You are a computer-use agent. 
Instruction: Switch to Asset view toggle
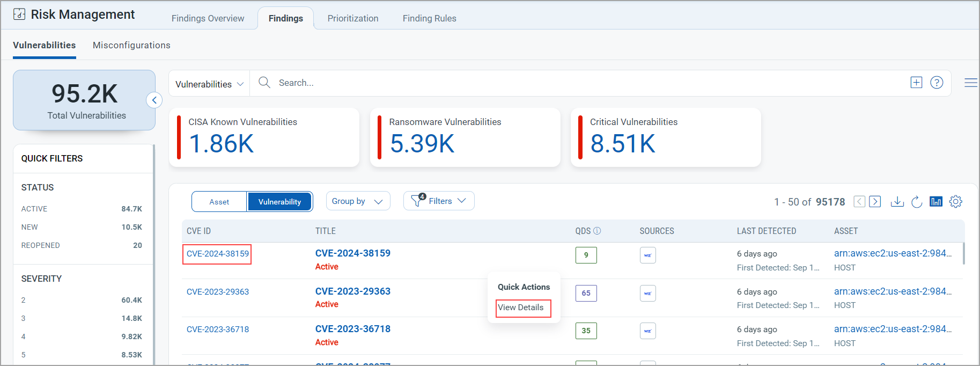219,202
